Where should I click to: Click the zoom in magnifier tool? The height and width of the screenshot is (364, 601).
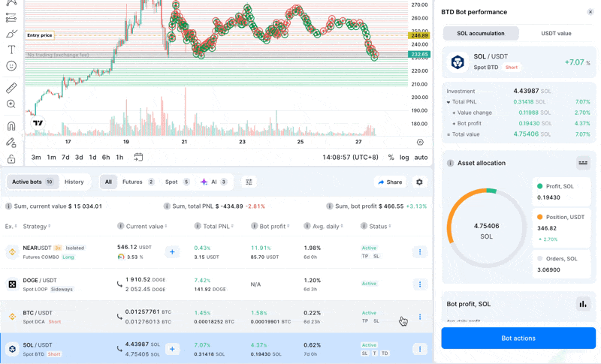pos(11,105)
